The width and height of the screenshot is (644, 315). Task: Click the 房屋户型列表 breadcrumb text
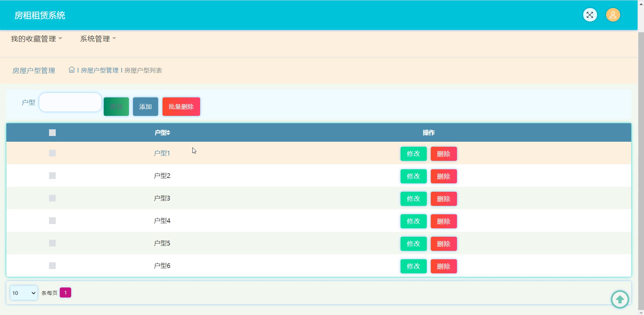coord(143,70)
